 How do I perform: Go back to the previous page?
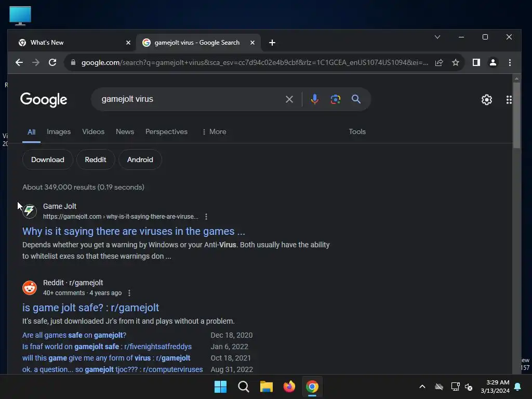point(19,62)
